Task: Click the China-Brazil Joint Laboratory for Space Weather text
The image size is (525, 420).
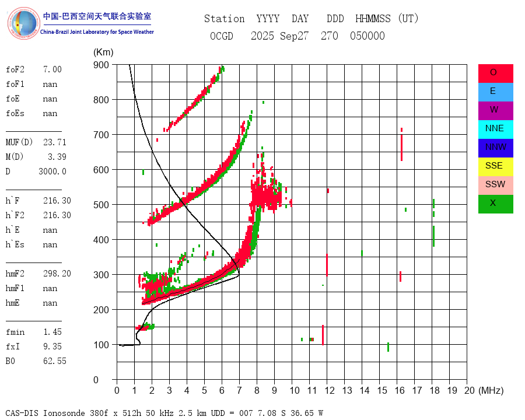Action: coord(97,32)
